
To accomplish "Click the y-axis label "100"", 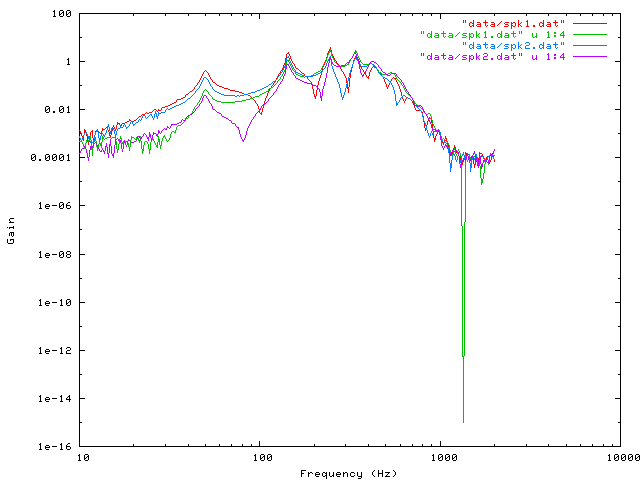I will [62, 13].
